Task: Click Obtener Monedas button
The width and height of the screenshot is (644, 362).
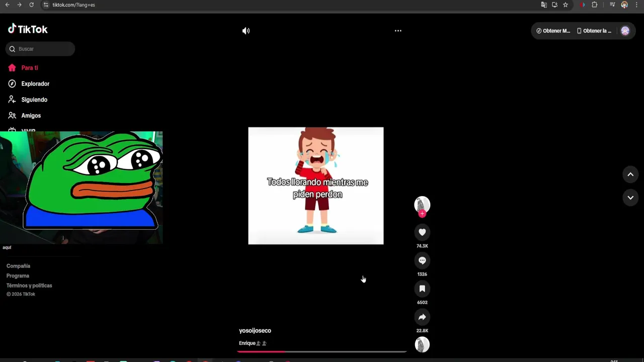Action: [x=553, y=31]
